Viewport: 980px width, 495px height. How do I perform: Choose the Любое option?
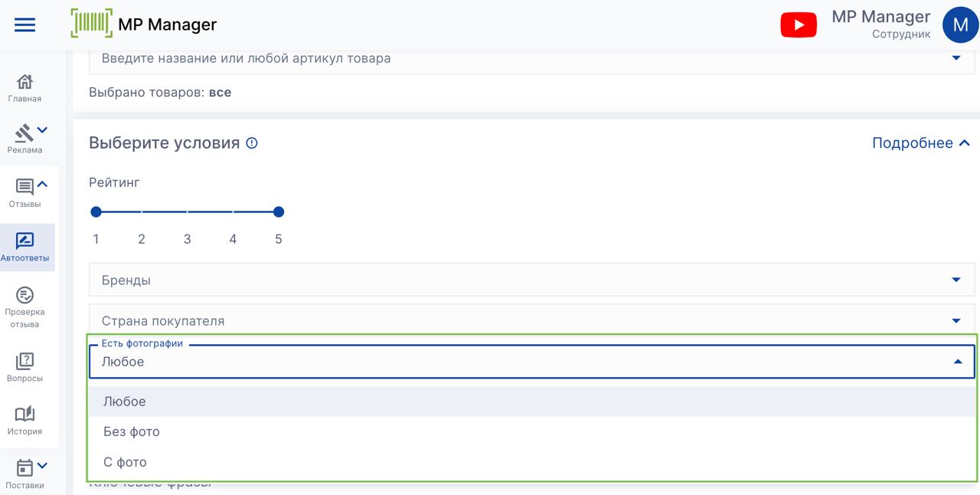[x=125, y=402]
